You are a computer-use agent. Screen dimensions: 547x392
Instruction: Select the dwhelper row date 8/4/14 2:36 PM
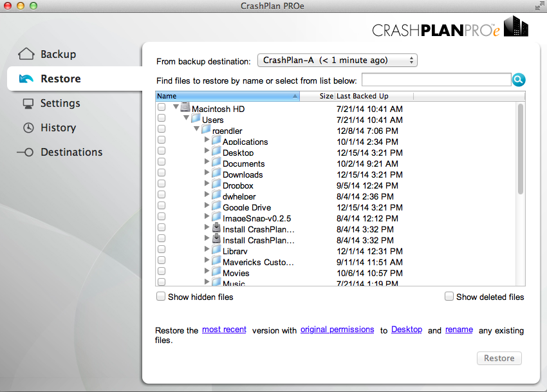click(x=366, y=196)
